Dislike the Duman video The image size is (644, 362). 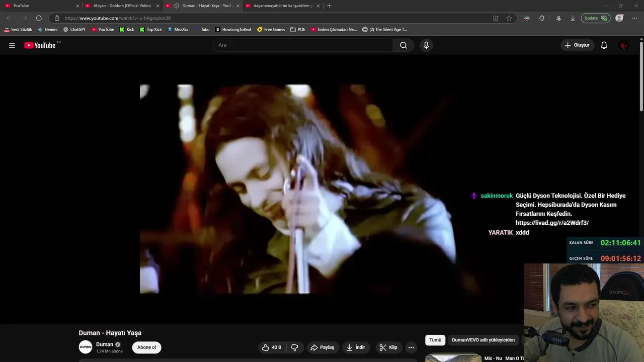click(295, 347)
